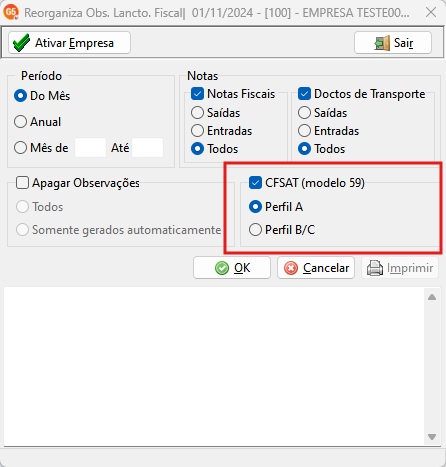The height and width of the screenshot is (467, 446).
Task: Click the Sair exit door icon
Action: tap(382, 43)
